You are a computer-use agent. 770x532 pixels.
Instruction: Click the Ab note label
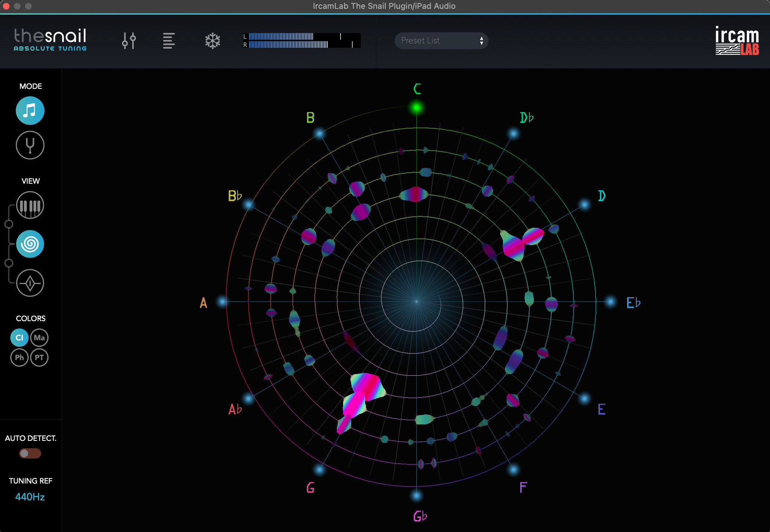[235, 409]
